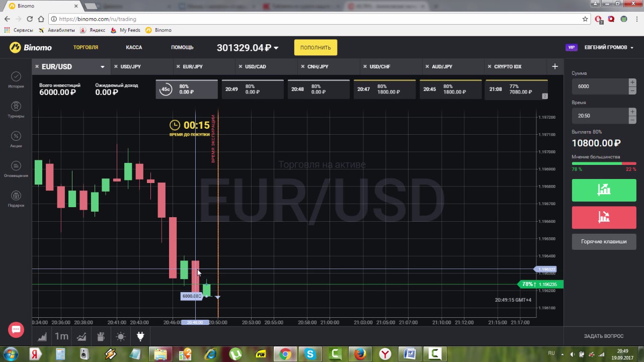Open the Оповещения sidebar section
The height and width of the screenshot is (362, 644).
(x=16, y=169)
